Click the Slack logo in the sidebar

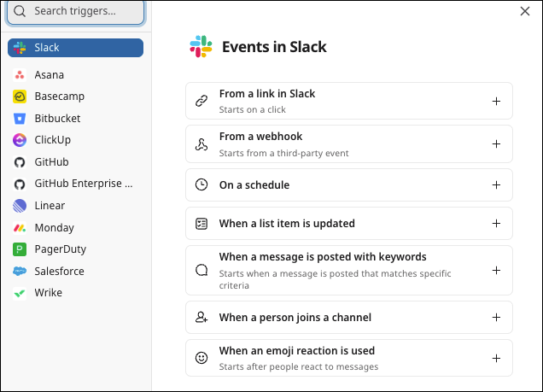20,48
